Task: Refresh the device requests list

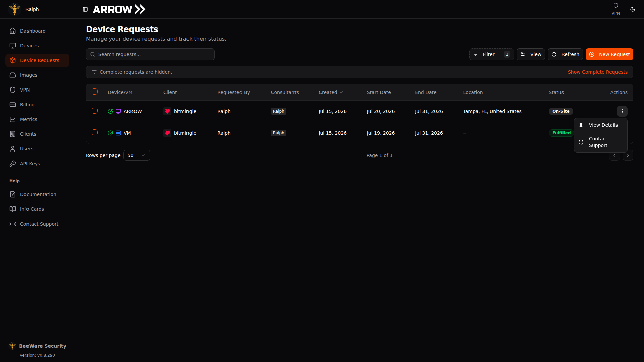Action: [565, 54]
